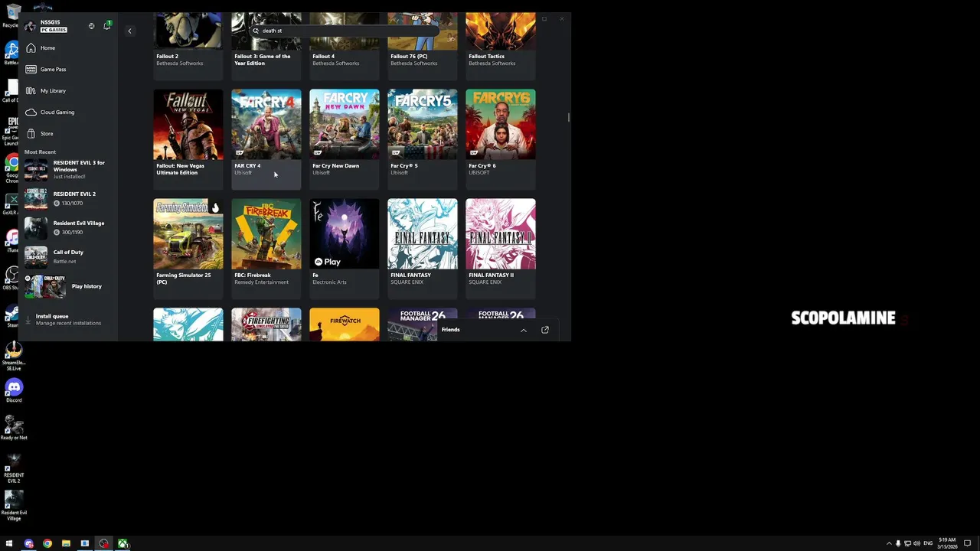Screen dimensions: 980x551
Task: Click the game list scrollbar thumb
Action: tap(568, 117)
